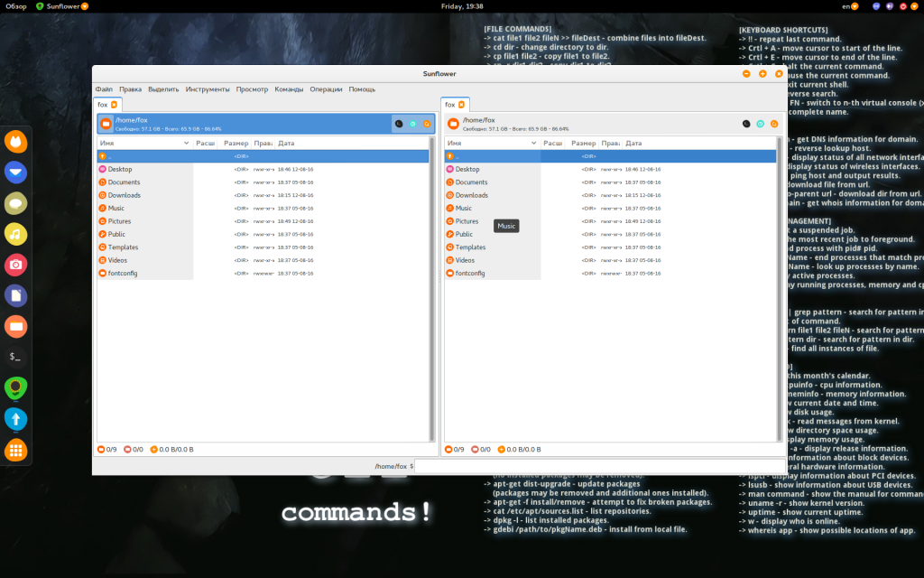Open the Помощь menu
Image resolution: width=924 pixels, height=578 pixels.
coord(362,89)
